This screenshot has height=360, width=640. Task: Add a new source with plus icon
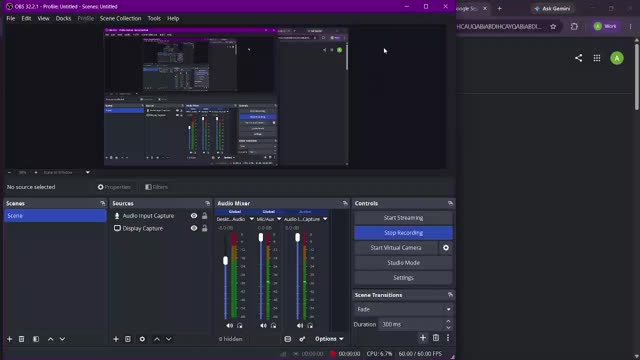point(116,339)
